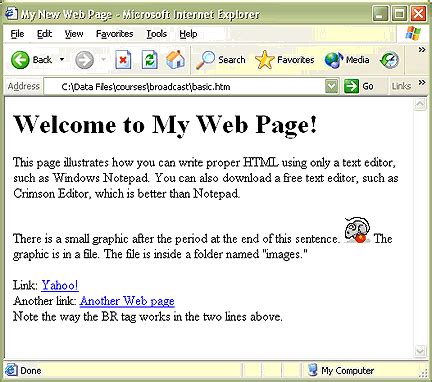Open Favorites pane with the star icon
432x382 pixels.
264,60
